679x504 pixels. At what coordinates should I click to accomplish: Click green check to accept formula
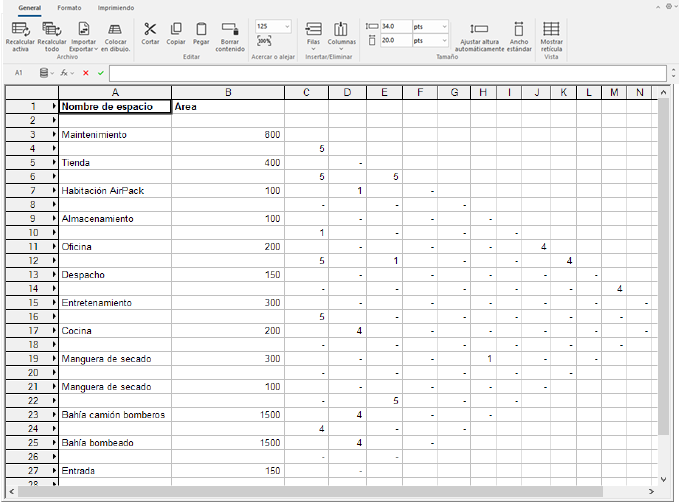pos(101,73)
